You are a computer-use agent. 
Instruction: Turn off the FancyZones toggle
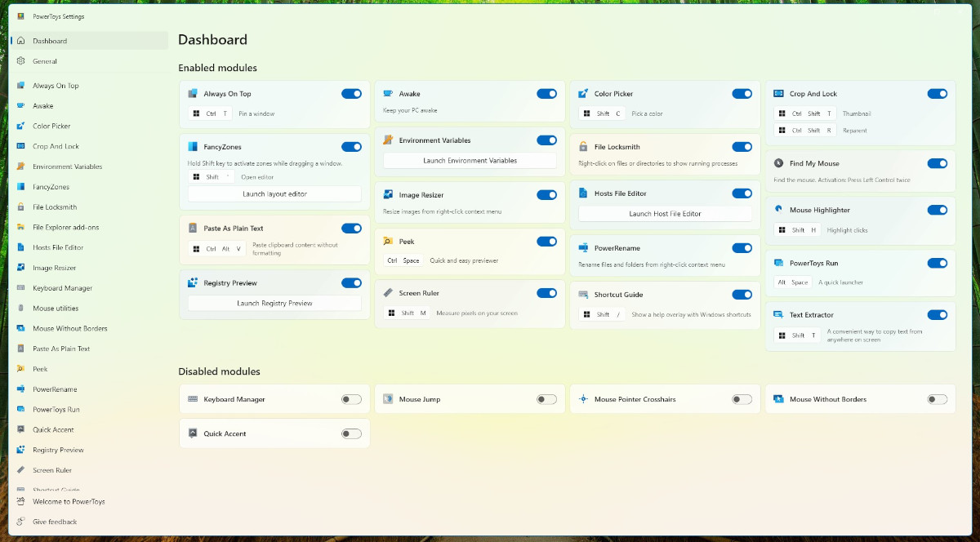tap(351, 147)
